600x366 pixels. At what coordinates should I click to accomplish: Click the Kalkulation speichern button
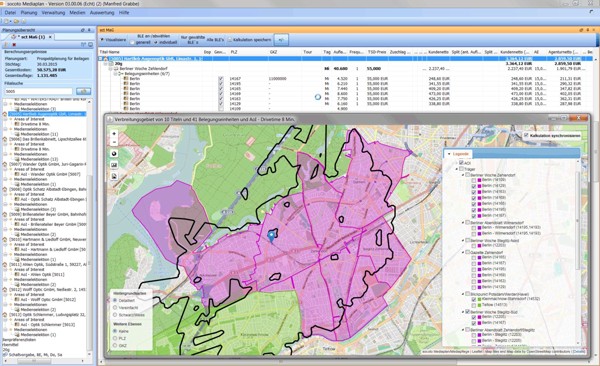coord(249,40)
